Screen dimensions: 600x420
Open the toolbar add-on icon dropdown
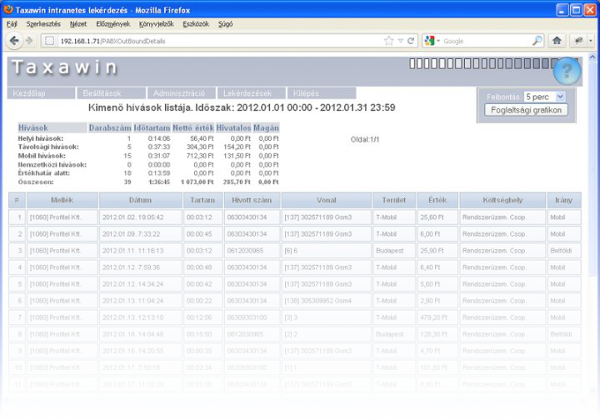(x=590, y=41)
